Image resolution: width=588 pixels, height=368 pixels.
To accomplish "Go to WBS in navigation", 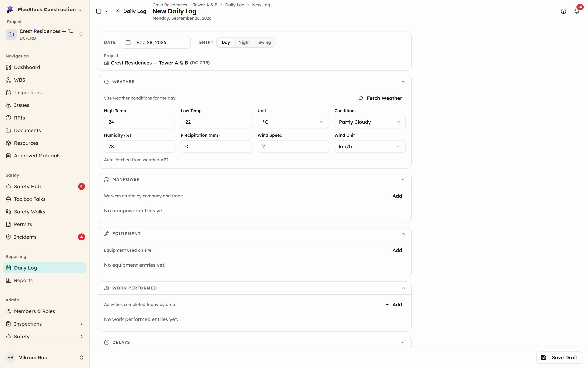I will pos(45,80).
